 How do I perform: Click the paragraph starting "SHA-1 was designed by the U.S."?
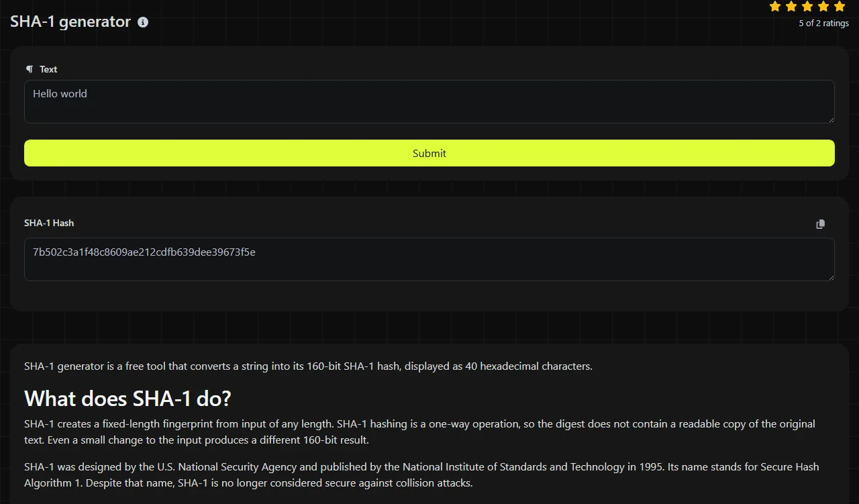click(421, 474)
